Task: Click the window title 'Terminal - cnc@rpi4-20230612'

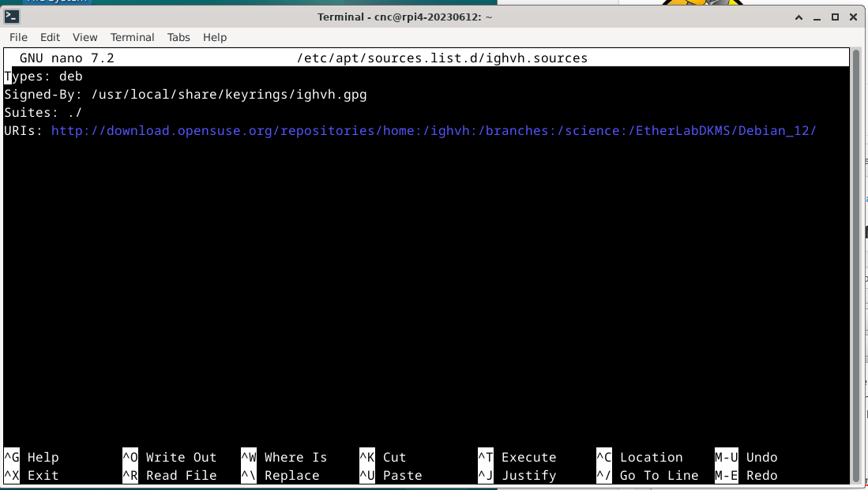Action: (x=404, y=17)
